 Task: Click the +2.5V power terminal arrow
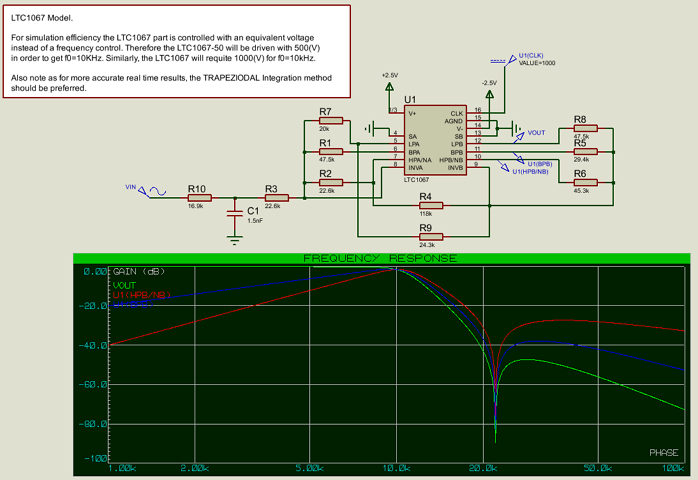(x=390, y=89)
